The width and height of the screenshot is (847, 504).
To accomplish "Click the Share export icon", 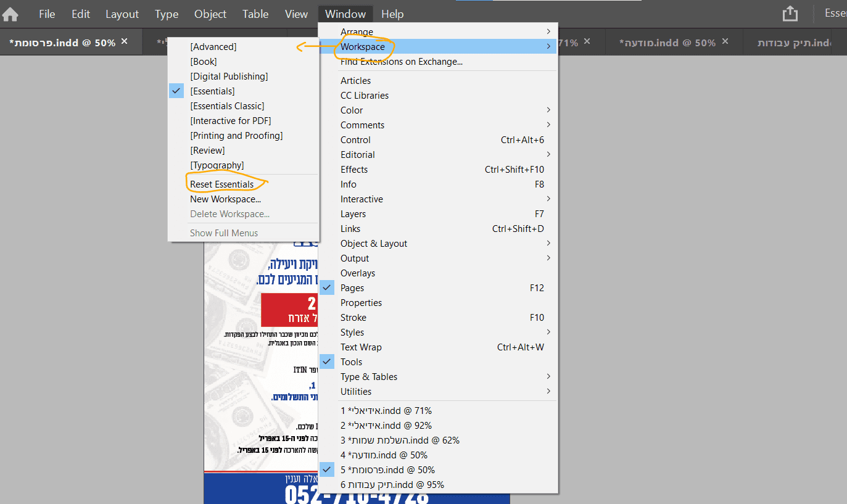I will (x=790, y=14).
